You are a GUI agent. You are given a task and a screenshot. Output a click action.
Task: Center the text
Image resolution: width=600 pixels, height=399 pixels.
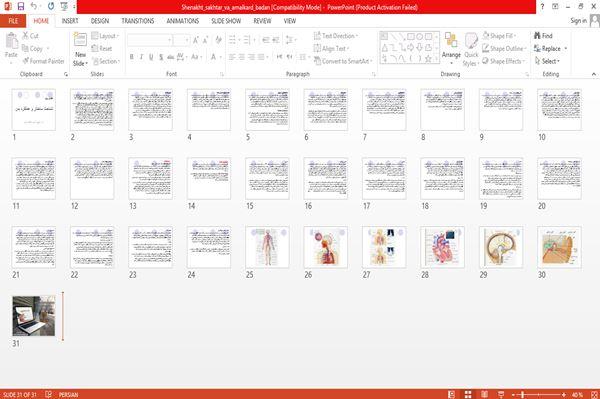pyautogui.click(x=242, y=57)
